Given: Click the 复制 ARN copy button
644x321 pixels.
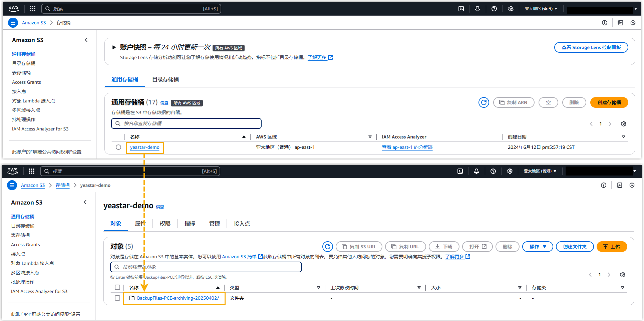Looking at the screenshot, I should 514,102.
